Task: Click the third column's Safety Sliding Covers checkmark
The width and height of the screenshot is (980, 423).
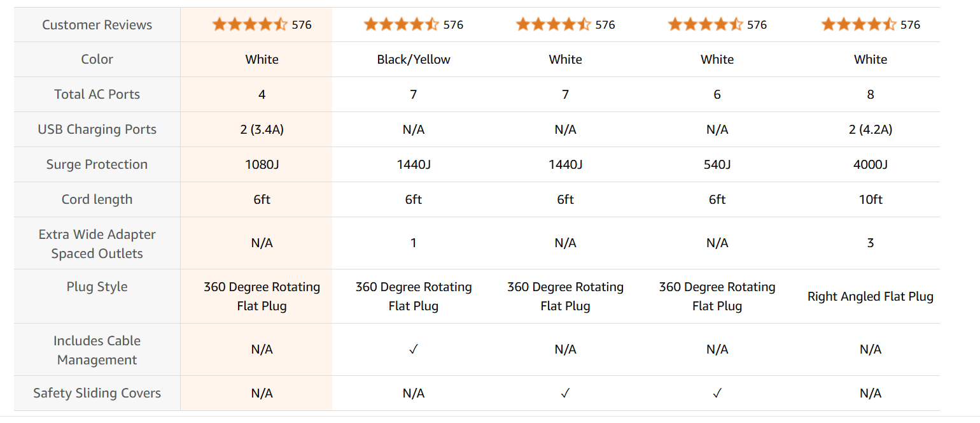Action: 565,394
